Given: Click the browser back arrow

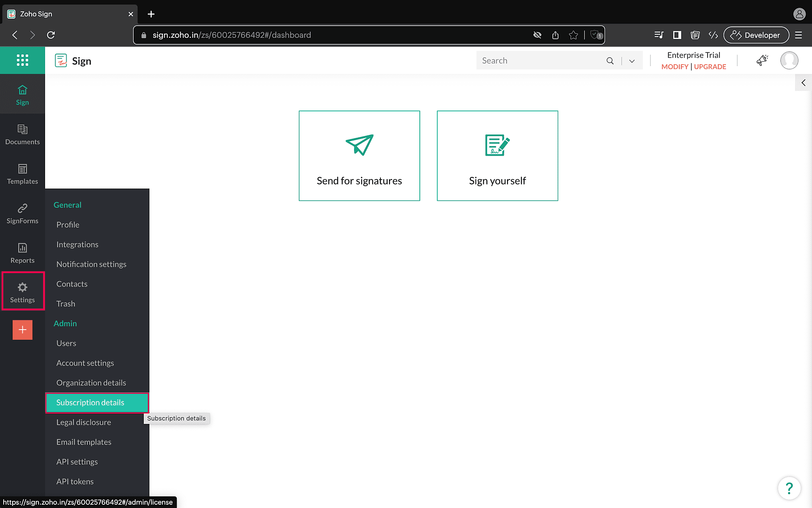Looking at the screenshot, I should (15, 35).
